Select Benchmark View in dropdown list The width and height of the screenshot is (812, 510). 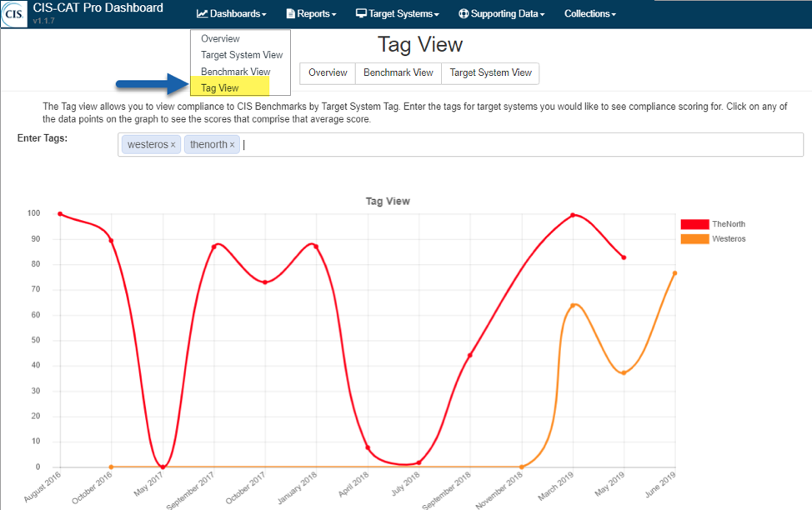(x=235, y=72)
